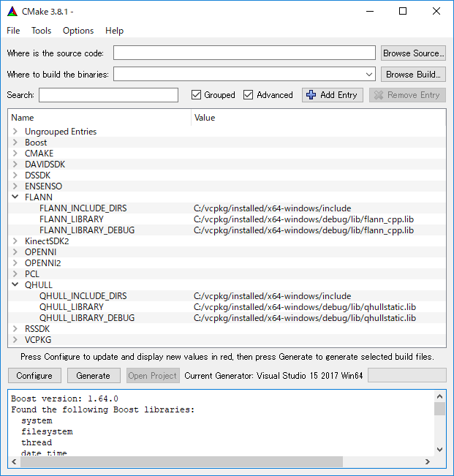Expand the ENSENSO group
Viewport: 454px width, 476px height.
15,186
